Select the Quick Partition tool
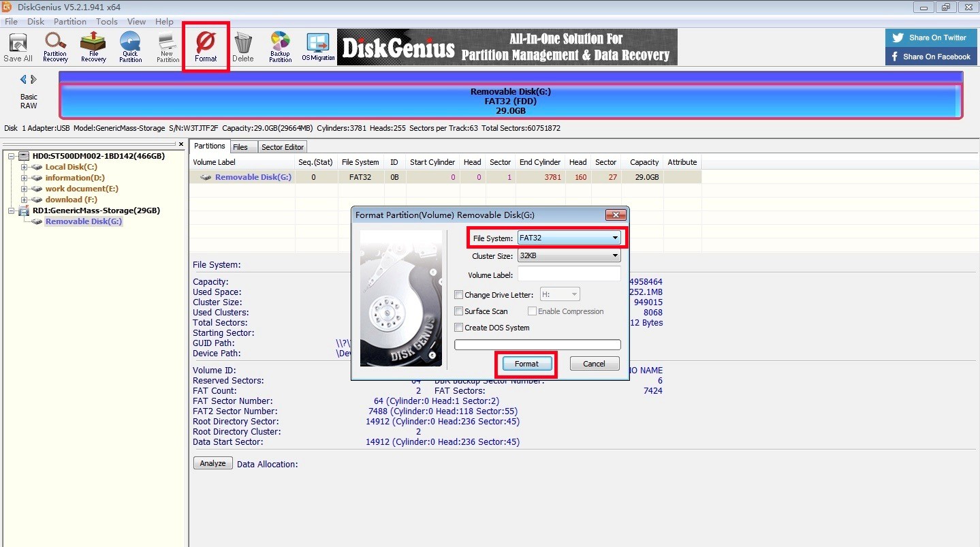Screen dimensions: 980x547 click(130, 47)
